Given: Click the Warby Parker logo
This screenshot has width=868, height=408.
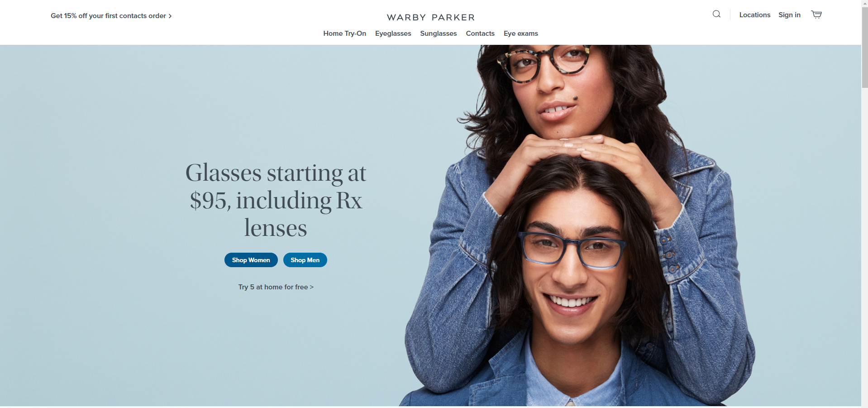Looking at the screenshot, I should tap(431, 17).
